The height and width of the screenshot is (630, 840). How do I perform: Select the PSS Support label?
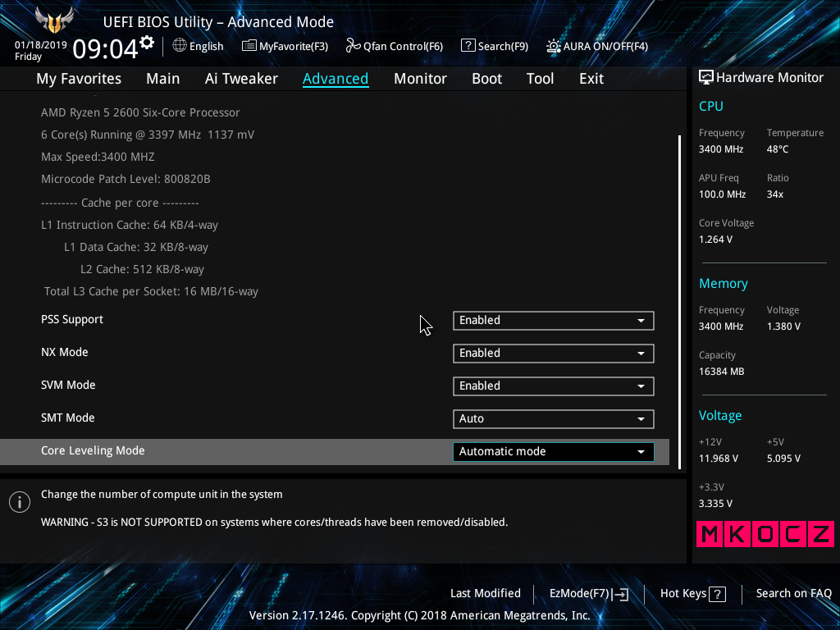[x=72, y=319]
